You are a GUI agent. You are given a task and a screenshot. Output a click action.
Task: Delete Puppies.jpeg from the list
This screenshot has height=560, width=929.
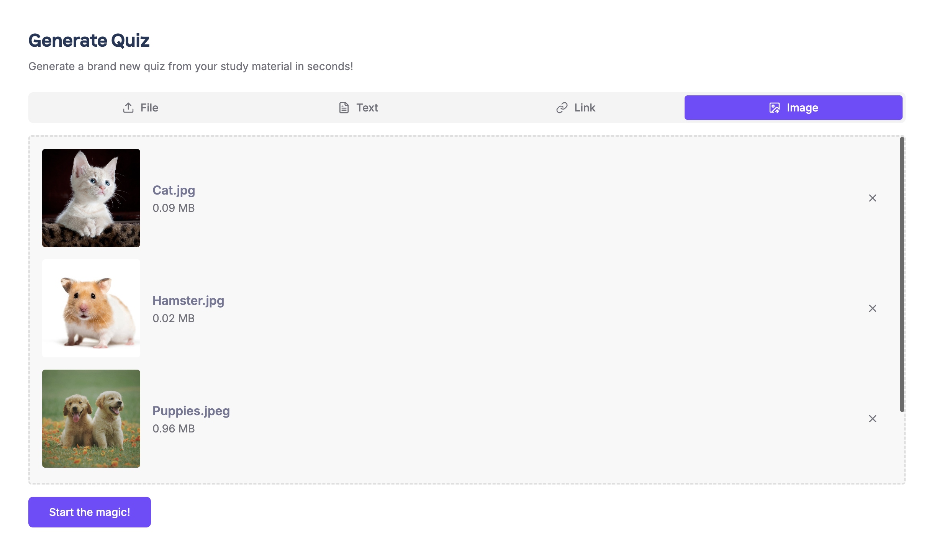click(872, 419)
